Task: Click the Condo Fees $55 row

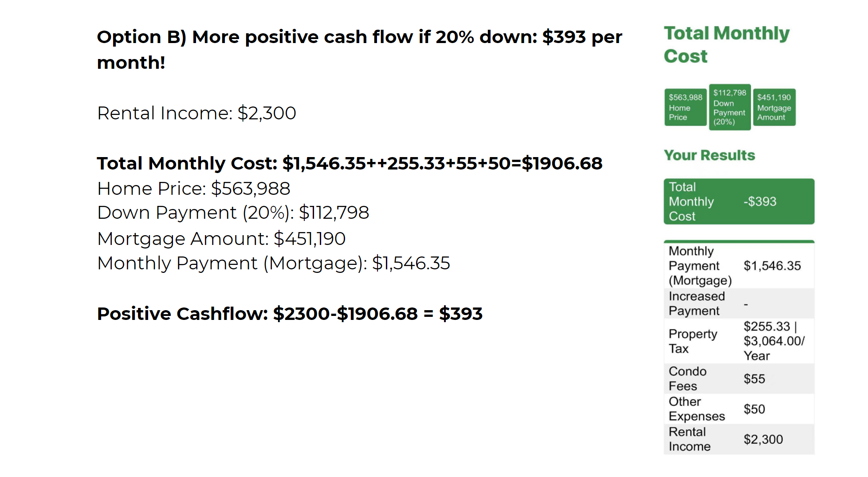Action: click(x=738, y=378)
